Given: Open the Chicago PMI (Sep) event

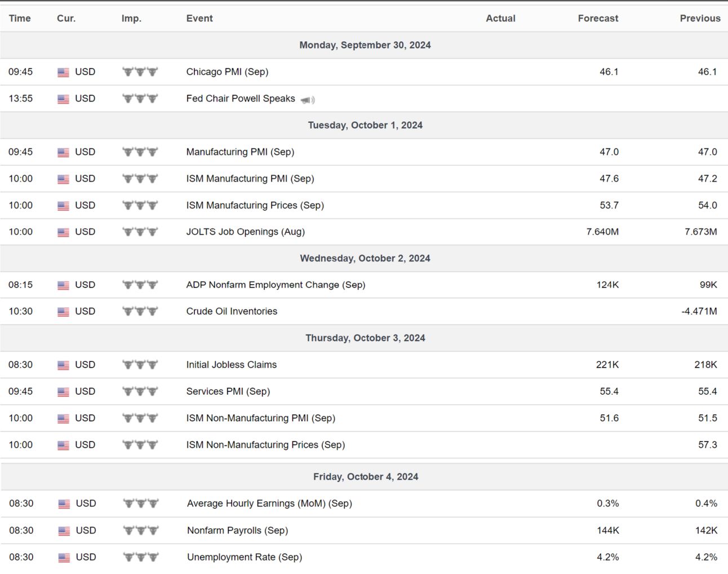Looking at the screenshot, I should 227,72.
